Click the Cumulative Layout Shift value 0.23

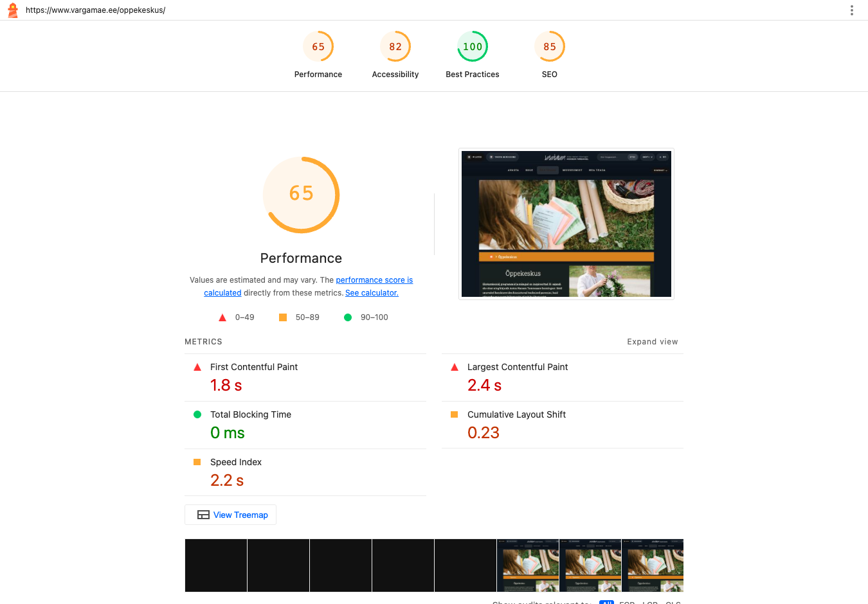[x=484, y=433]
